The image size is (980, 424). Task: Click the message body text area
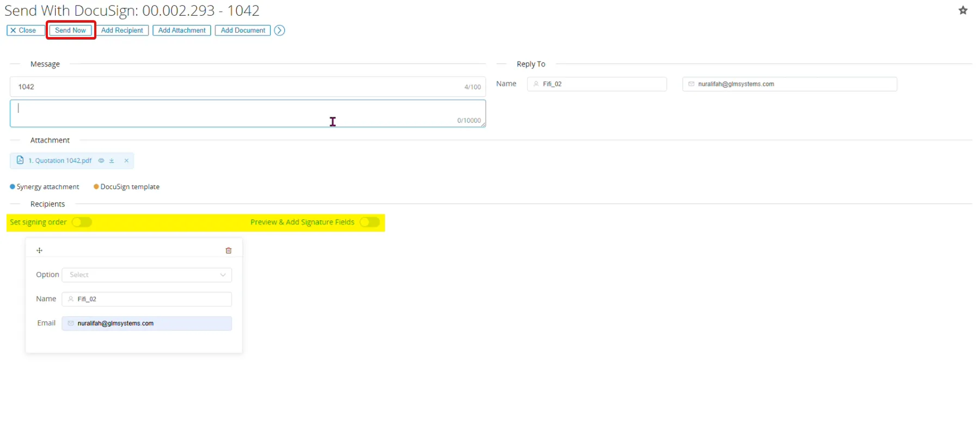(248, 113)
